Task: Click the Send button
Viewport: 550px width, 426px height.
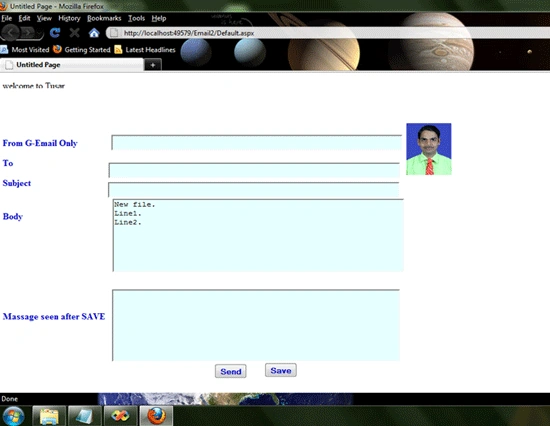Action: click(230, 371)
